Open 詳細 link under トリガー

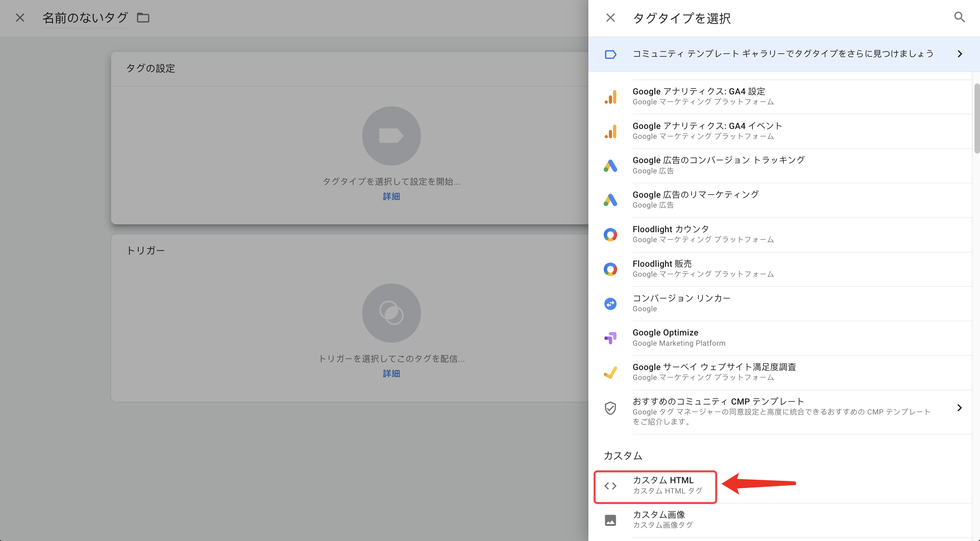click(391, 373)
